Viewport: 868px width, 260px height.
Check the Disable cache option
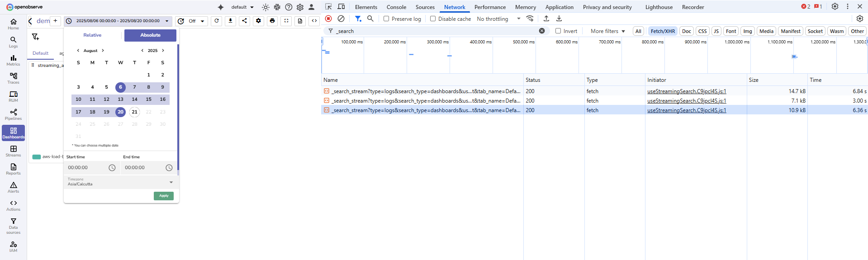point(433,19)
